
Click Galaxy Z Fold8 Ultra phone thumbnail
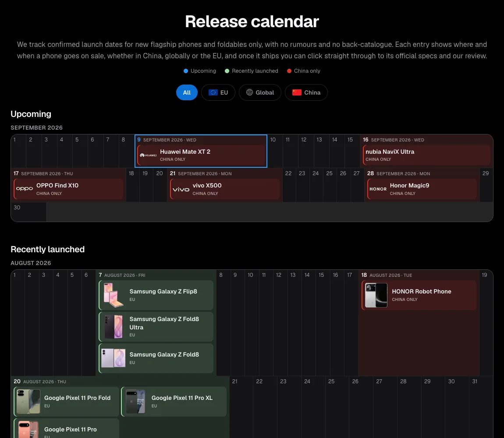coord(114,327)
